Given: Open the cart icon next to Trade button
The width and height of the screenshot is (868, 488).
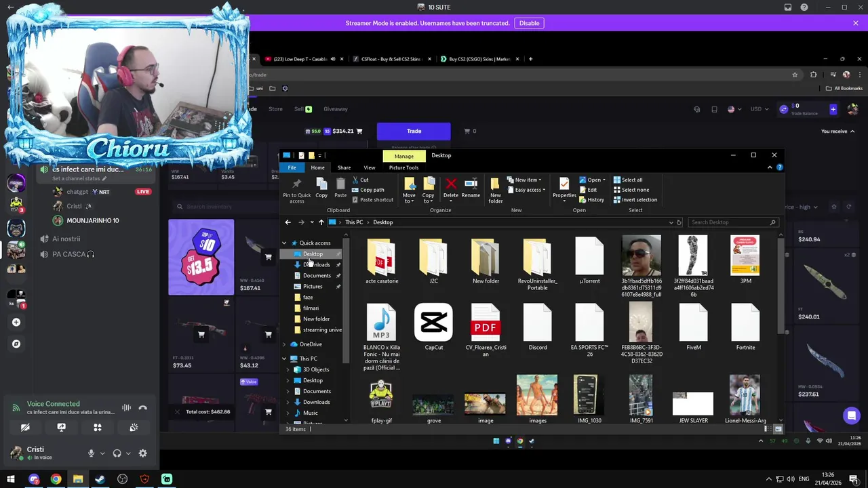Looking at the screenshot, I should click(x=467, y=131).
